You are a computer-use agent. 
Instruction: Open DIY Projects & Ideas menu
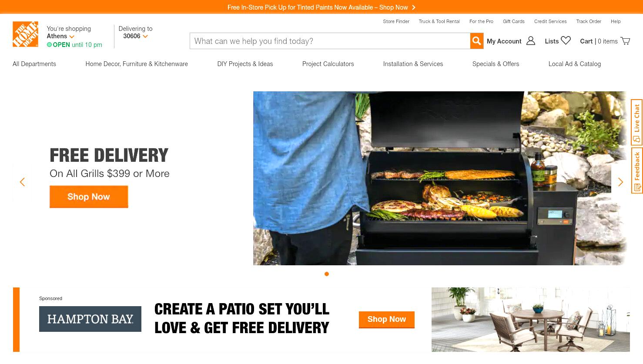(x=245, y=64)
